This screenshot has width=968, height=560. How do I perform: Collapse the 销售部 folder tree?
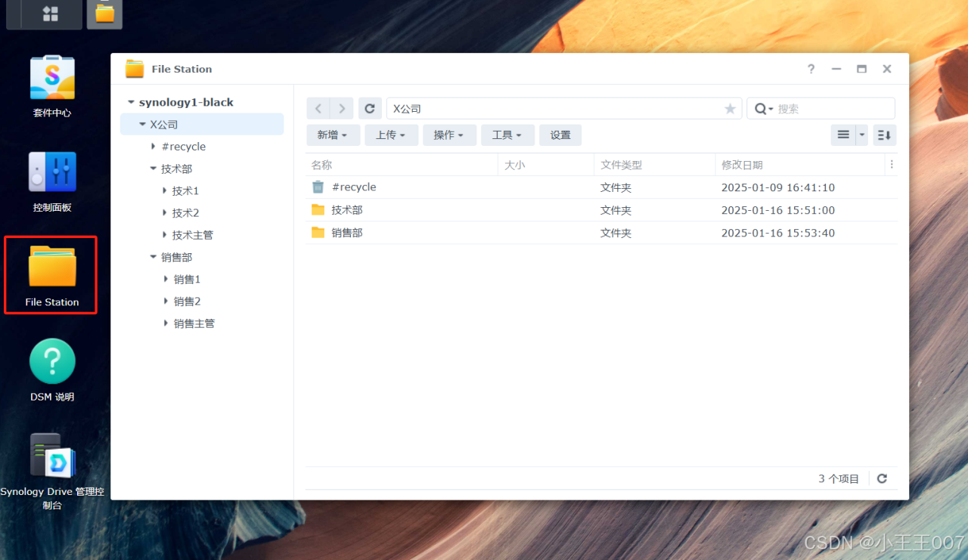pos(154,257)
